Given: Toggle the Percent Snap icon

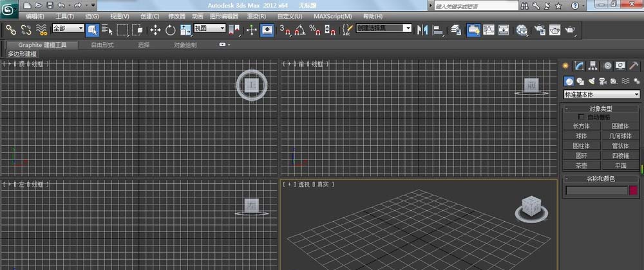Looking at the screenshot, I should tap(315, 30).
